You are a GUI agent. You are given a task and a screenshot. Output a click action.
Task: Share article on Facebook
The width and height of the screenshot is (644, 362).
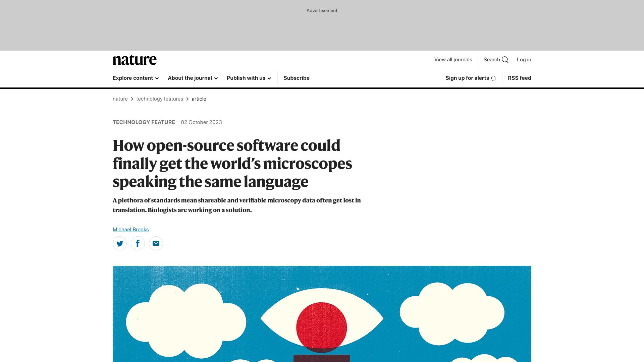[138, 243]
